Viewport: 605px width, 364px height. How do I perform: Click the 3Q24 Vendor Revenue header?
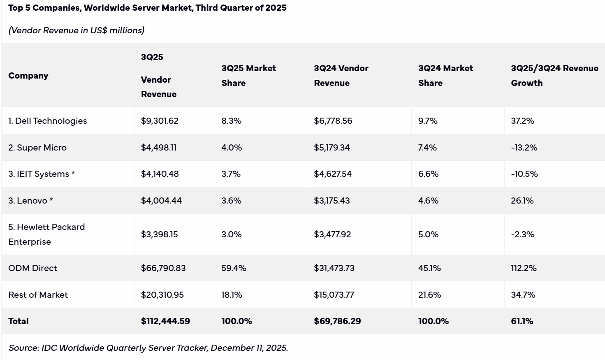341,76
